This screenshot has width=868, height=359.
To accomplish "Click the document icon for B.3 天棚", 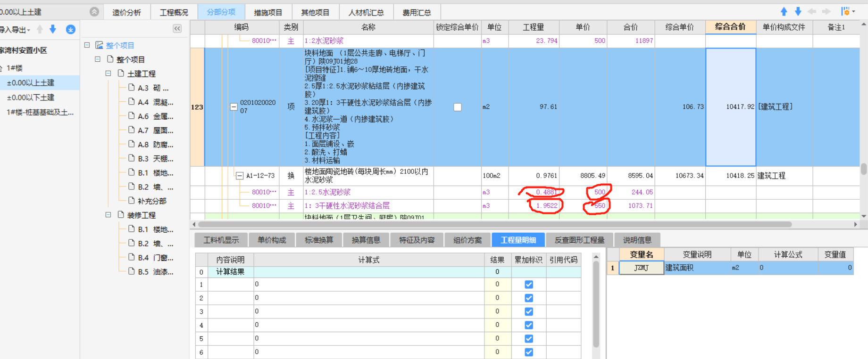I will pyautogui.click(x=132, y=158).
